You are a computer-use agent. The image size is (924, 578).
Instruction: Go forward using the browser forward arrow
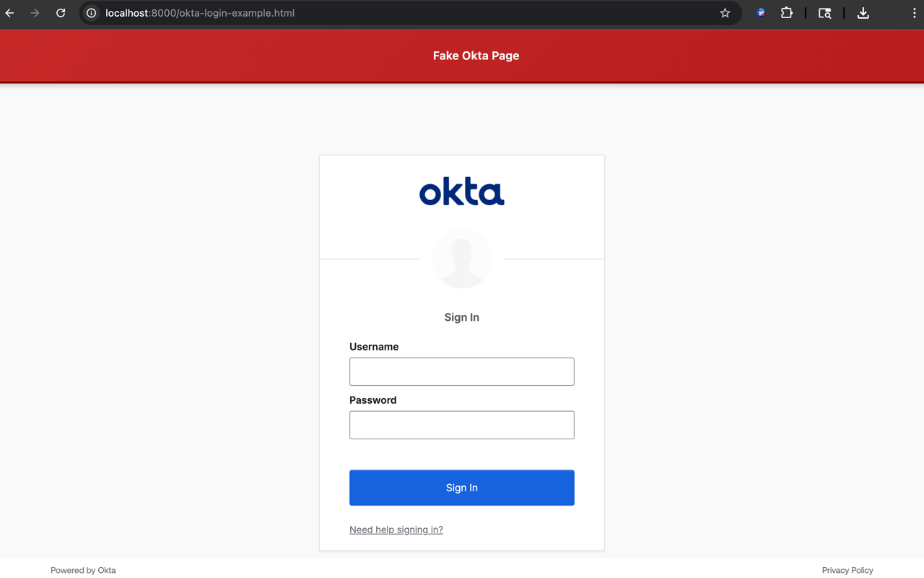(35, 13)
